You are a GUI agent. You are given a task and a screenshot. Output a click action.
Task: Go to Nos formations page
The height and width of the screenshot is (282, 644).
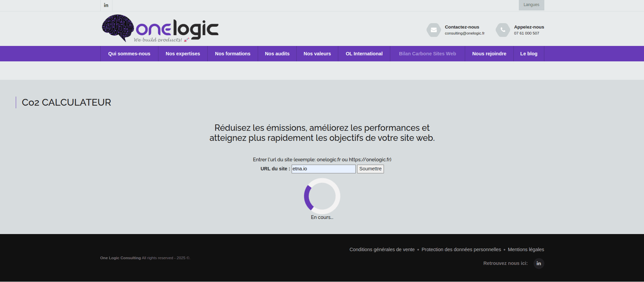click(x=233, y=54)
